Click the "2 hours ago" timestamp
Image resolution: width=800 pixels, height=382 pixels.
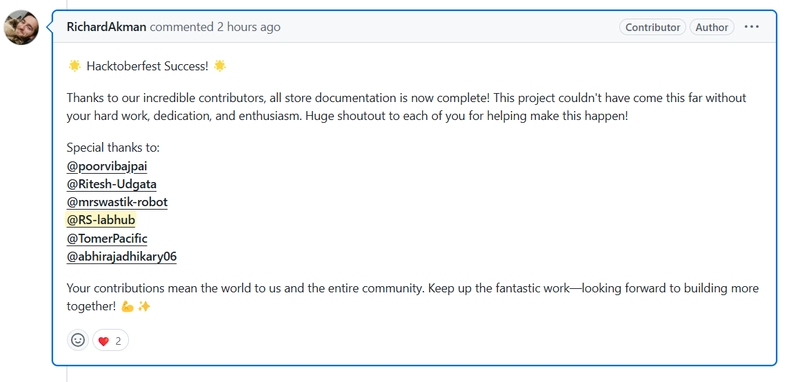point(248,27)
